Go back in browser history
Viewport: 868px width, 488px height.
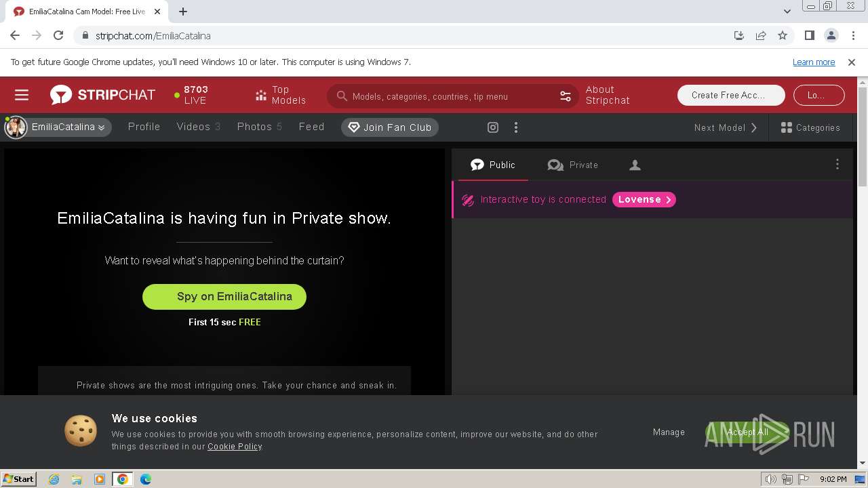coord(15,35)
